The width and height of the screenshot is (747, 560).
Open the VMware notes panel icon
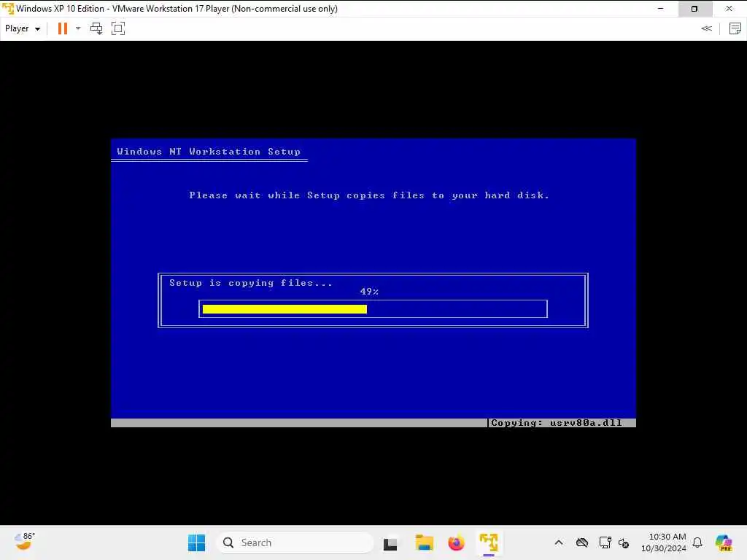(x=735, y=28)
